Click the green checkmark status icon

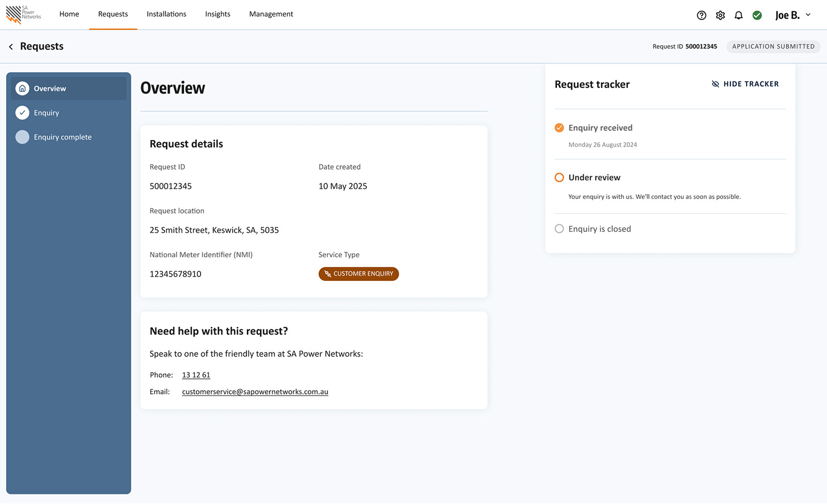tap(757, 15)
